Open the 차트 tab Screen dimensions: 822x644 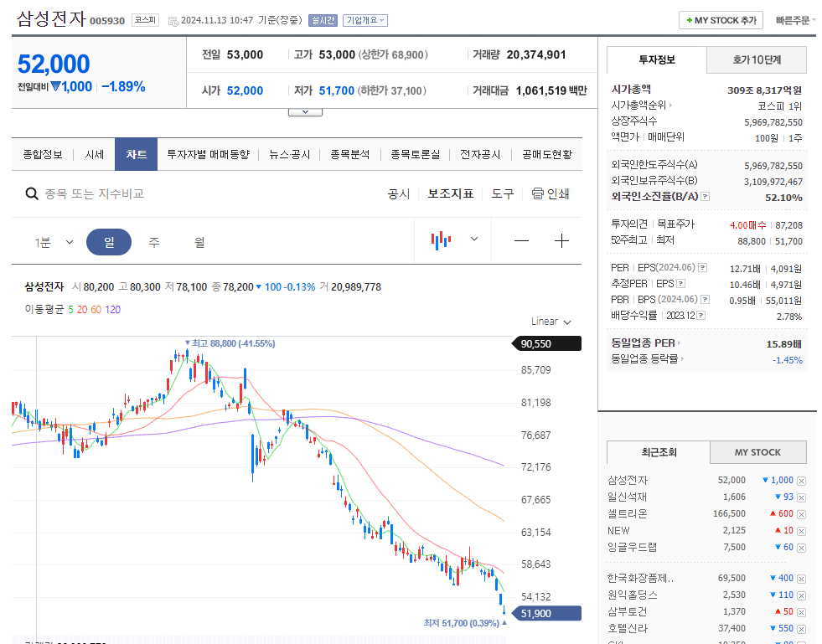[x=137, y=155]
